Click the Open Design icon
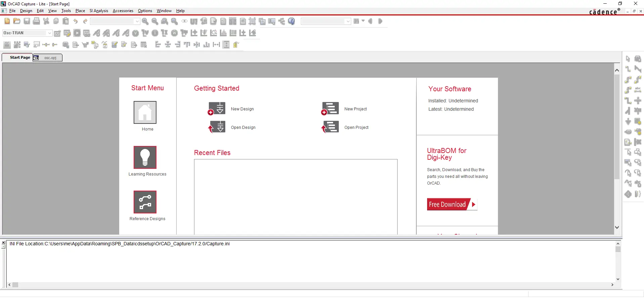 (217, 127)
